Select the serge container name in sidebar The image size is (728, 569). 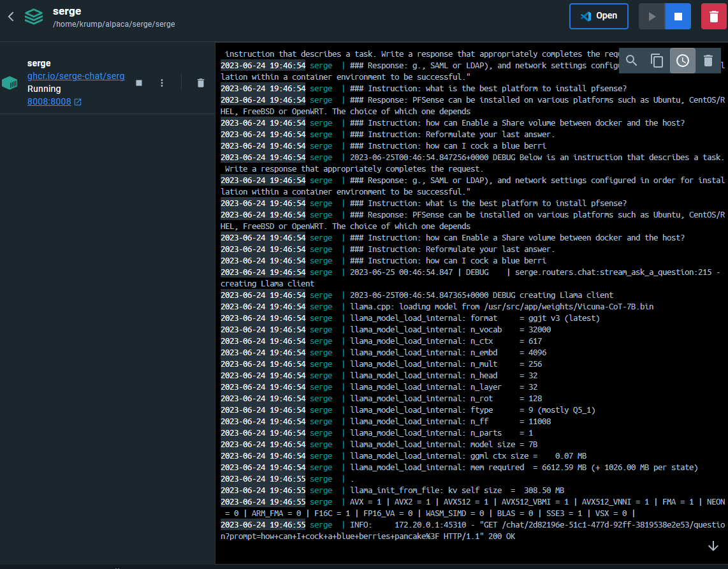click(x=39, y=63)
